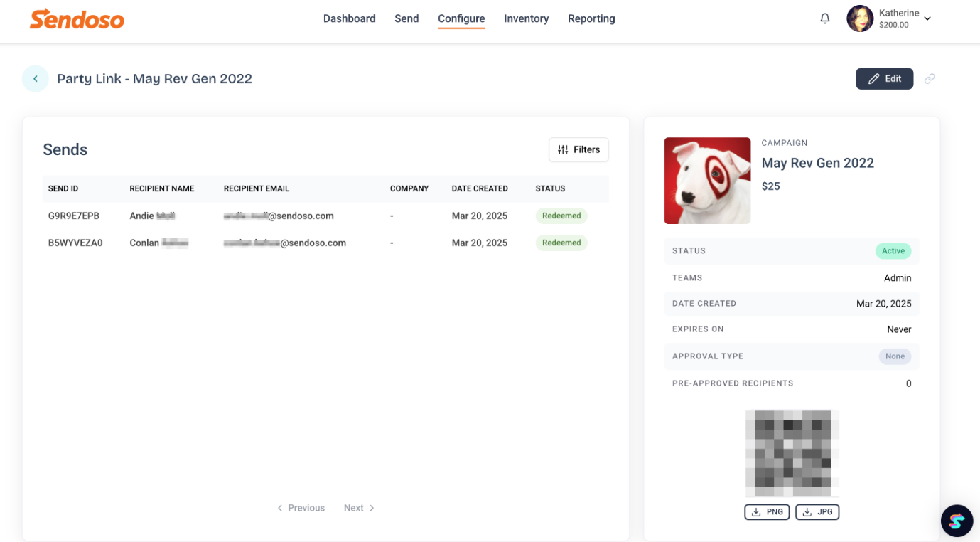Click the COMPANY column header
The width and height of the screenshot is (980, 542).
(409, 188)
